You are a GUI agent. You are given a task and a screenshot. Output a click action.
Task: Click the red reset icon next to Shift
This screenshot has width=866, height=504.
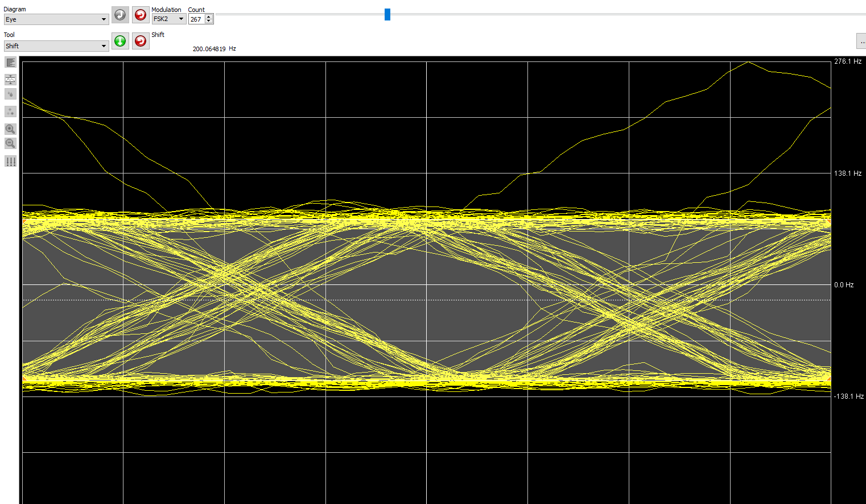(x=141, y=41)
